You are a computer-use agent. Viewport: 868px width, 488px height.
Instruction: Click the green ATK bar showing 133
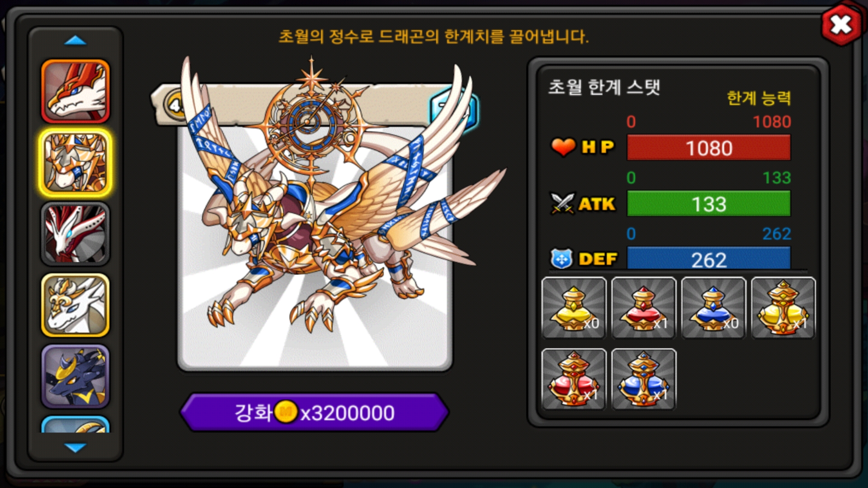pyautogui.click(x=709, y=204)
